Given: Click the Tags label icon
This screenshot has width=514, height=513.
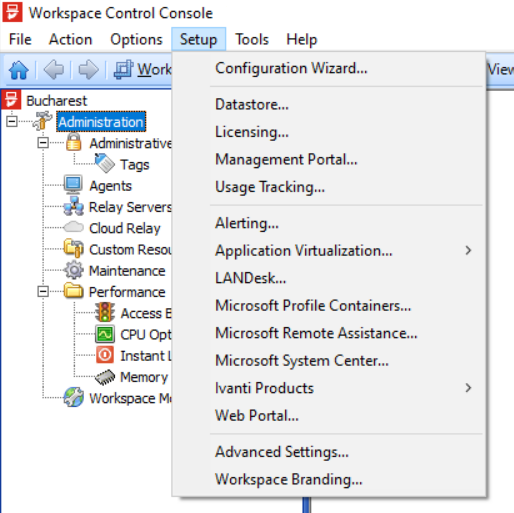Looking at the screenshot, I should tap(105, 163).
